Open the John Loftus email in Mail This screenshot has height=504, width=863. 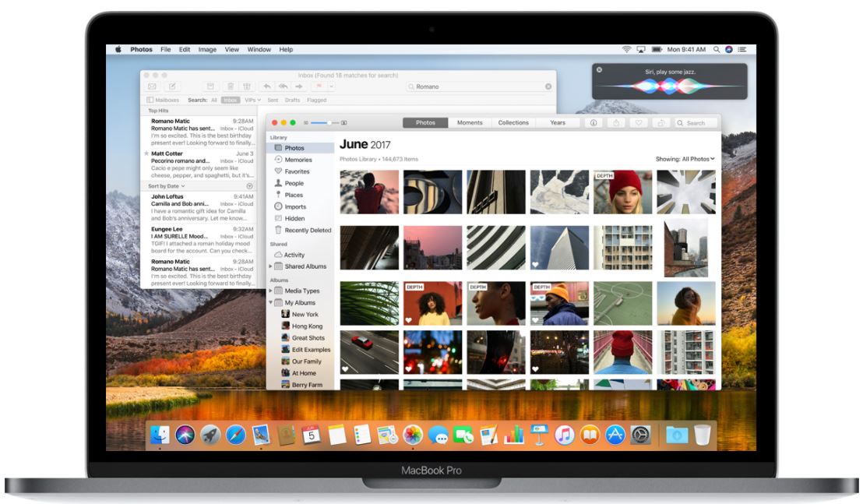click(199, 207)
